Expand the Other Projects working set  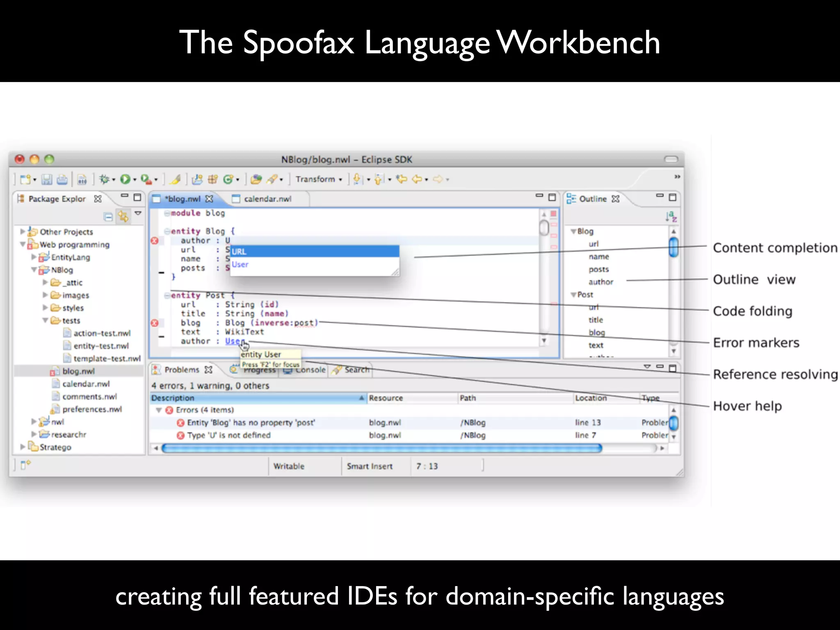(x=23, y=232)
